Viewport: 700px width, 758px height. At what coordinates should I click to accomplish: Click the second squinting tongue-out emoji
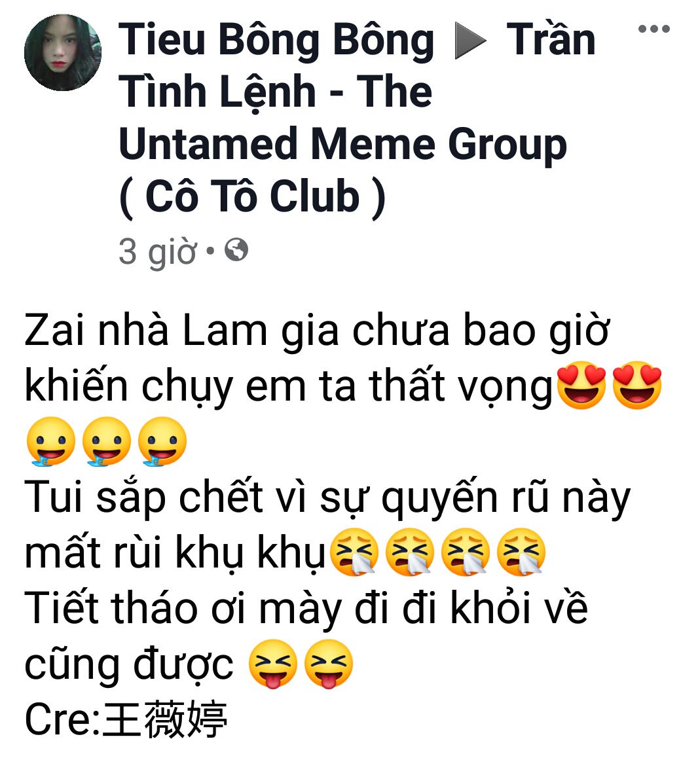coord(329,664)
